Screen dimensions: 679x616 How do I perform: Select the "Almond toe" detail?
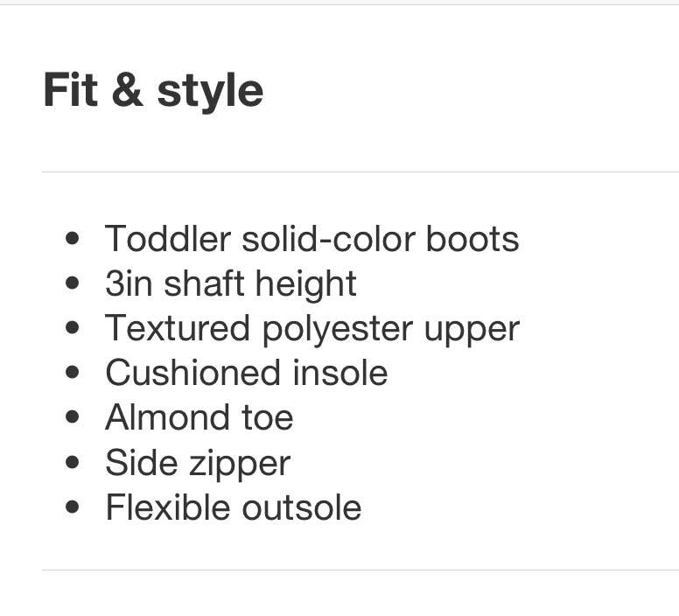[199, 417]
